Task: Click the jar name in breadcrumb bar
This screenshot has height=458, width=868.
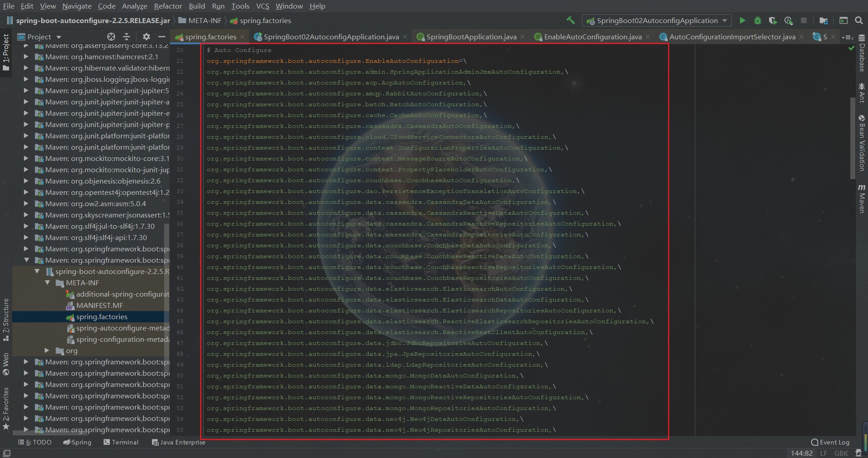Action: (93, 20)
